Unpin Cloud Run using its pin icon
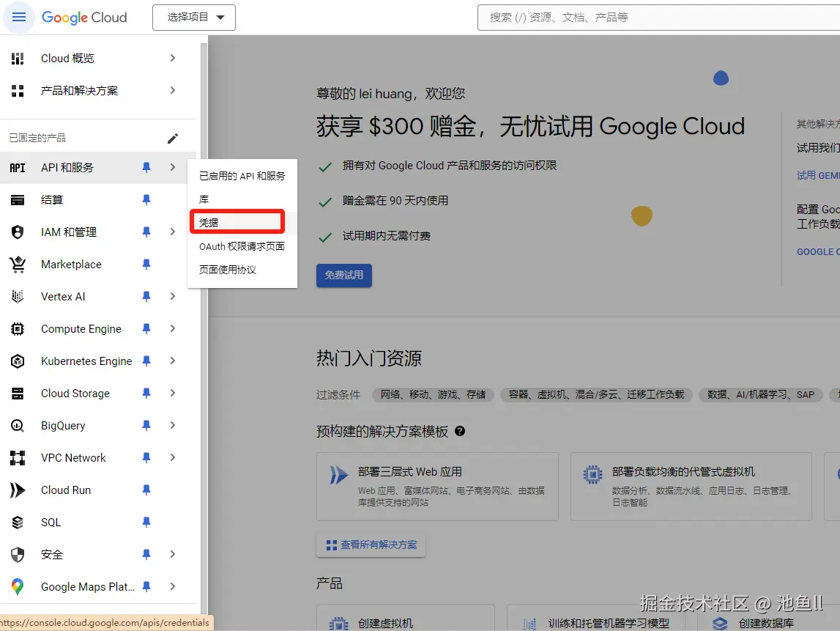 pos(146,490)
